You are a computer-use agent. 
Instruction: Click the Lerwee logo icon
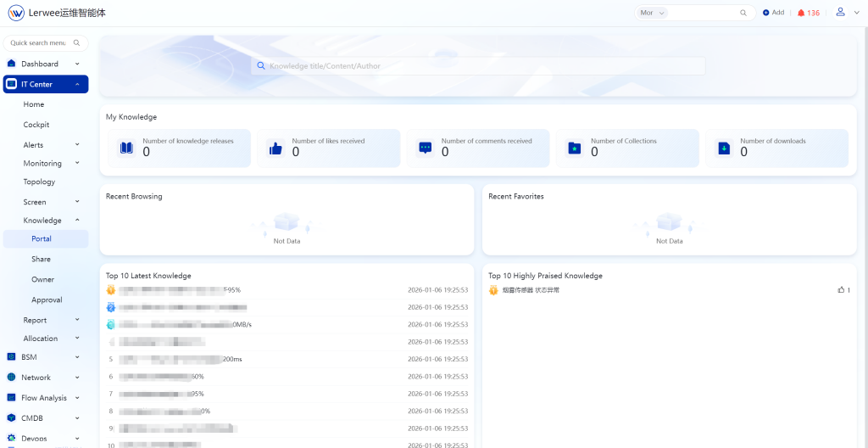coord(16,13)
